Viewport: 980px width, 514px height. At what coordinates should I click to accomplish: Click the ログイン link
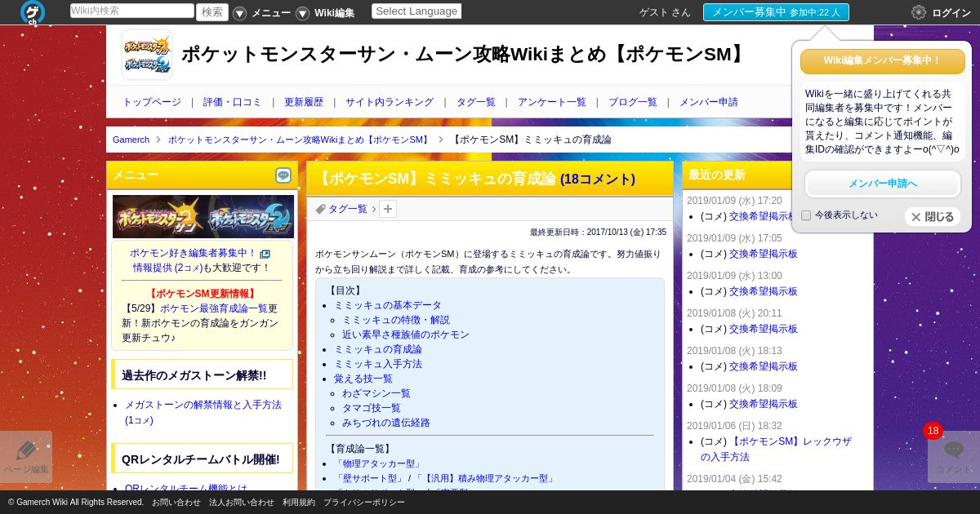951,12
